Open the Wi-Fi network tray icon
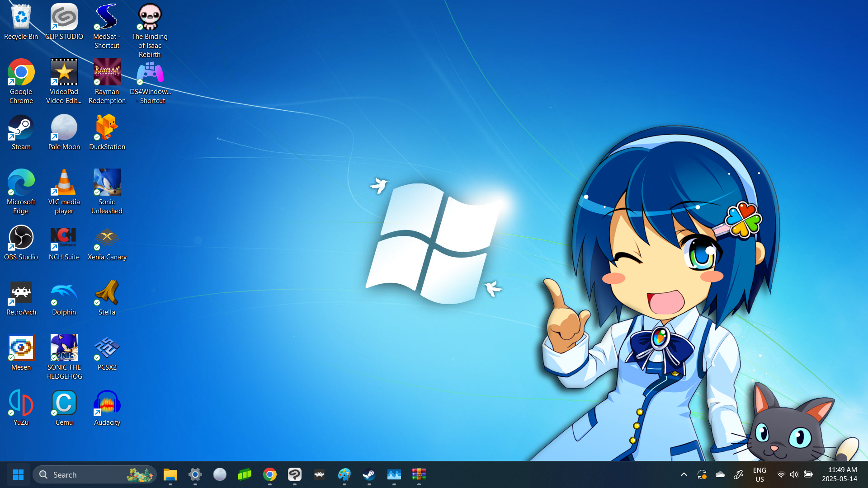 tap(781, 475)
